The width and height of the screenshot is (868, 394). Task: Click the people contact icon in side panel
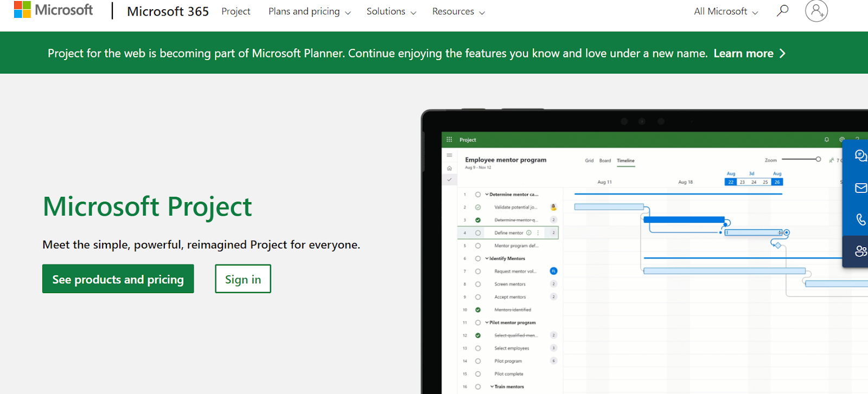click(x=861, y=251)
